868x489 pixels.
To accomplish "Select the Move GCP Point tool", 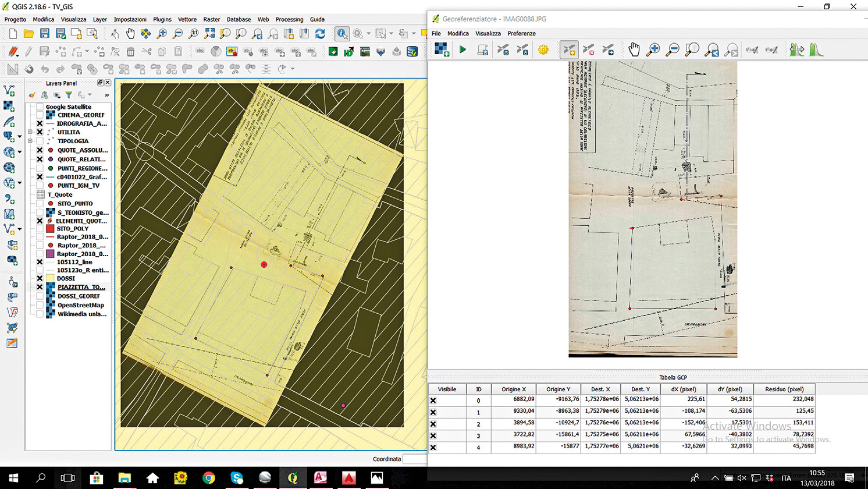I will (x=608, y=50).
